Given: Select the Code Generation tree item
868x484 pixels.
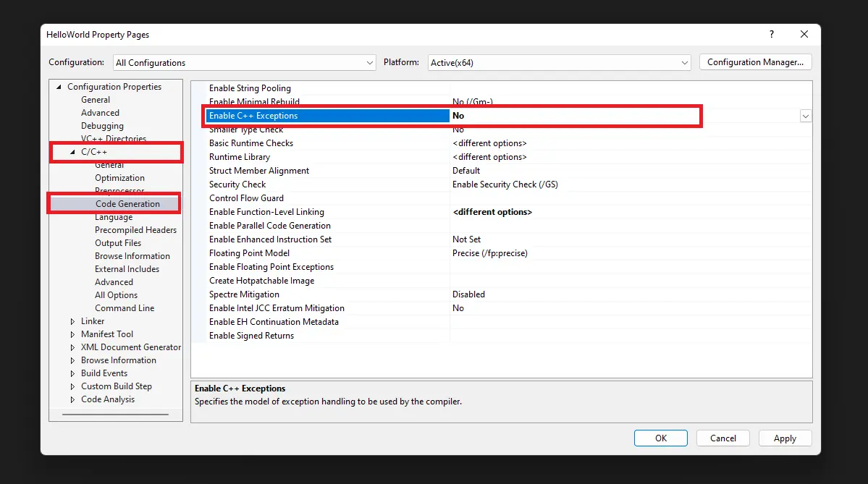Looking at the screenshot, I should coord(127,204).
